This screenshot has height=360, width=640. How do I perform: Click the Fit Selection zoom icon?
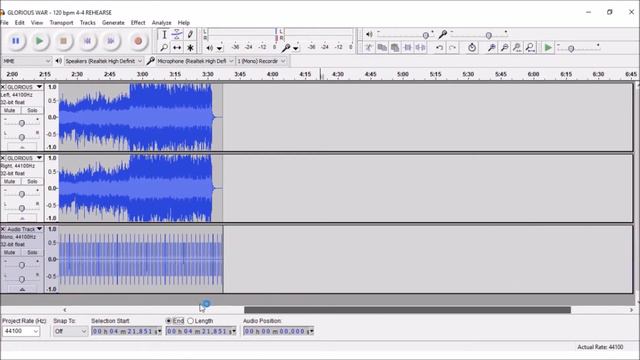(517, 48)
